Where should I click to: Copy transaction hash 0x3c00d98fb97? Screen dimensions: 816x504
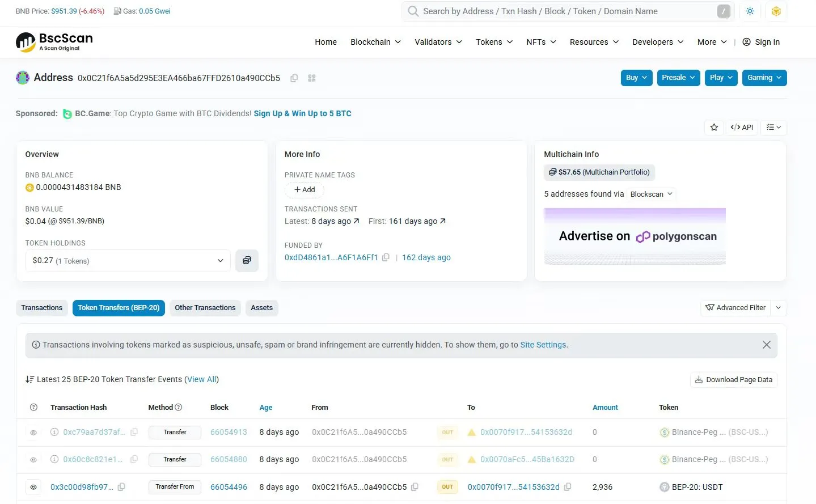(121, 487)
